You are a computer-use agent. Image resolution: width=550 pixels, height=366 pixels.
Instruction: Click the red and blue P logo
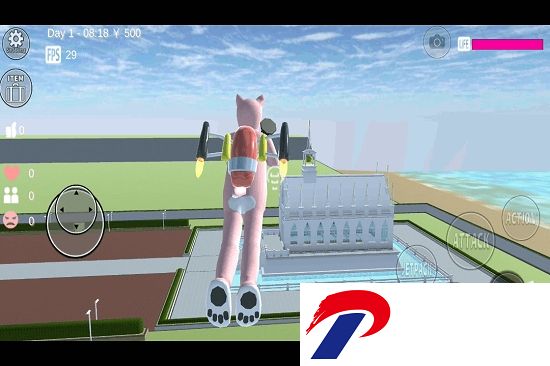[348, 324]
